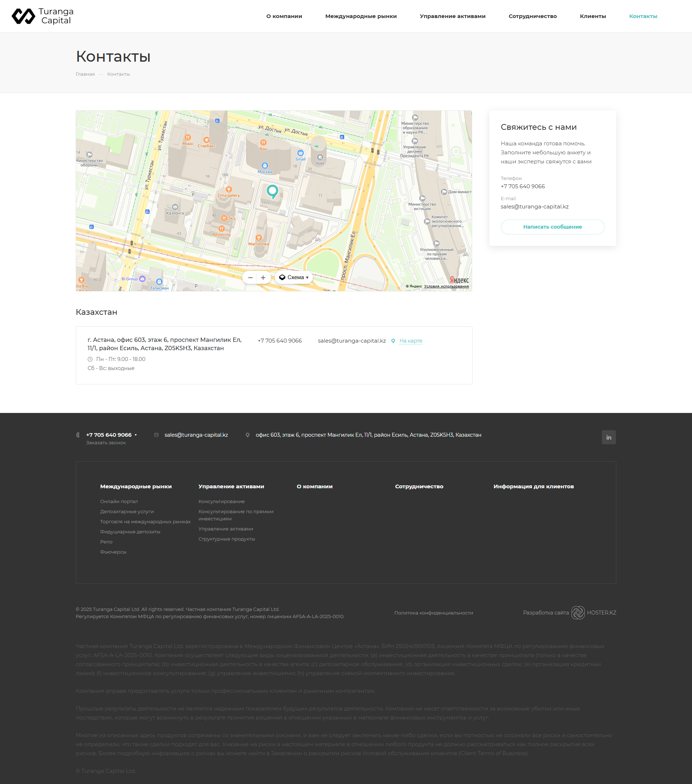Viewport: 692px width, 784px height.
Task: Click the Главная breadcrumb link
Action: [x=85, y=74]
